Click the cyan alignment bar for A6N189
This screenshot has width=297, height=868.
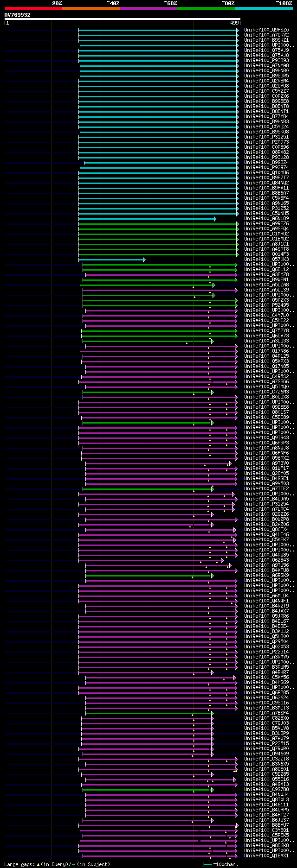147,219
